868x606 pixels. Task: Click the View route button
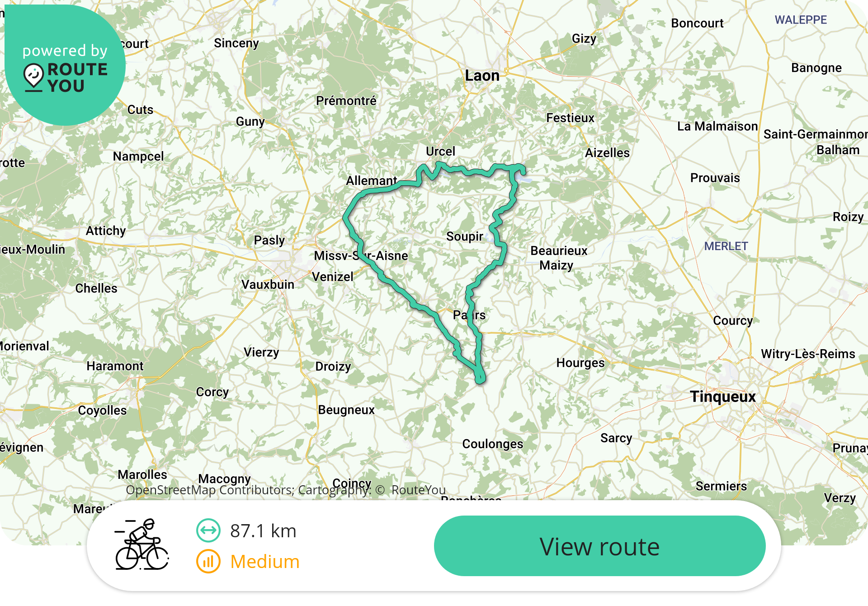coord(599,546)
